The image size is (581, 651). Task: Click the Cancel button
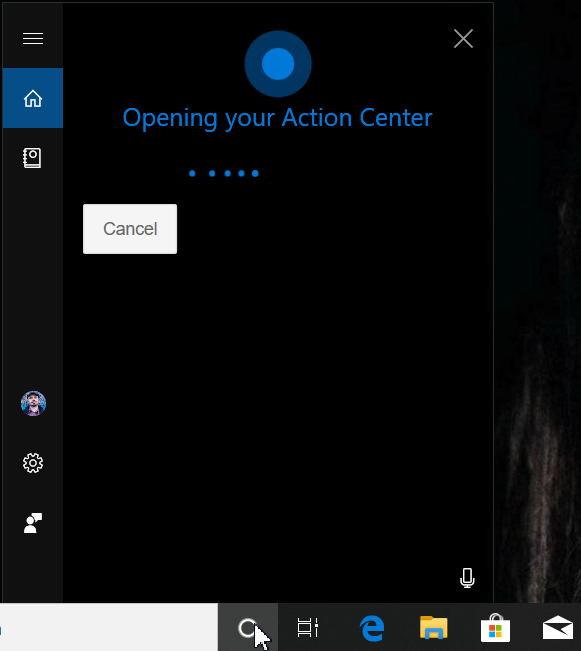[x=130, y=229]
